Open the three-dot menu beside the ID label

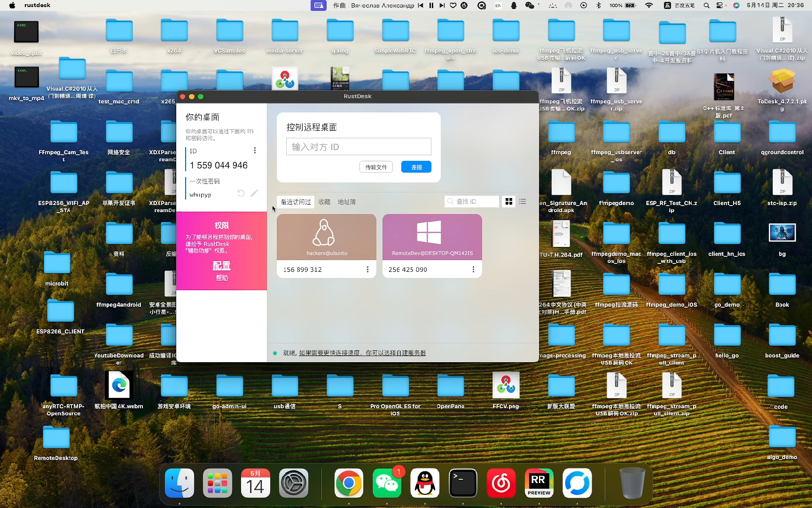pos(255,151)
